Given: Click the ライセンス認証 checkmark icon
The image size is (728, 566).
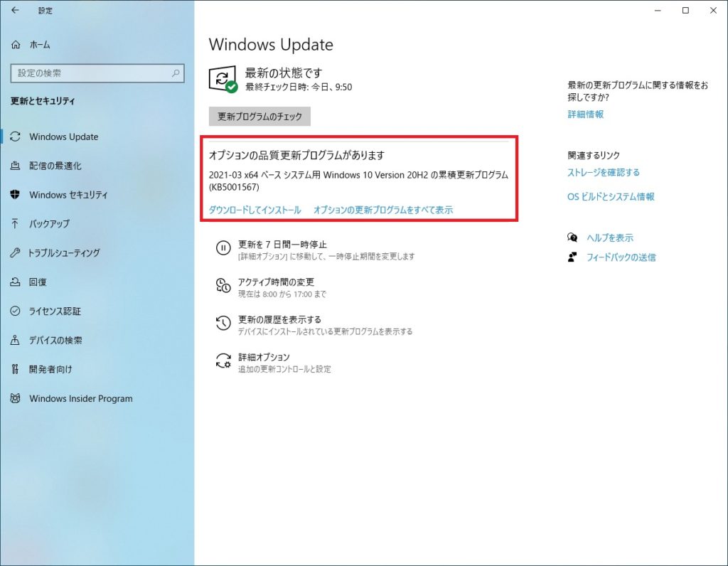Looking at the screenshot, I should (16, 311).
